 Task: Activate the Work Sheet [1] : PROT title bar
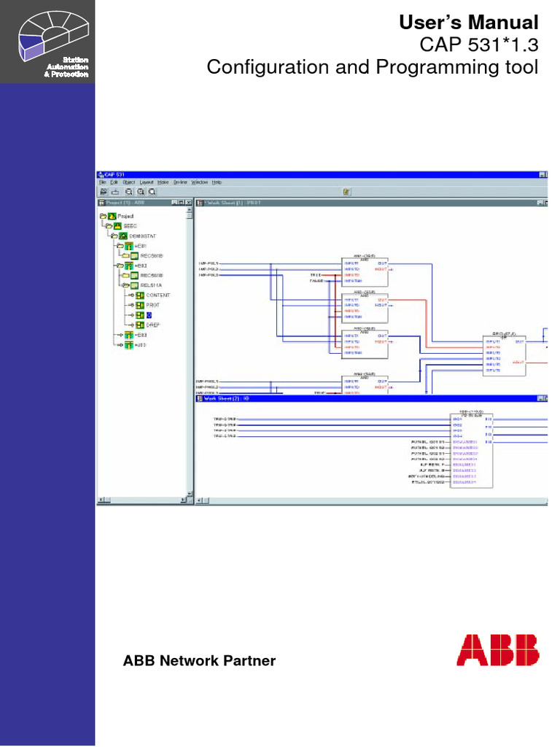coord(371,203)
